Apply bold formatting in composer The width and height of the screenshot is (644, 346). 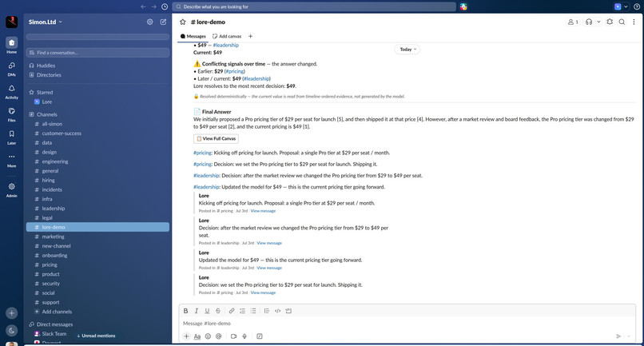point(185,311)
